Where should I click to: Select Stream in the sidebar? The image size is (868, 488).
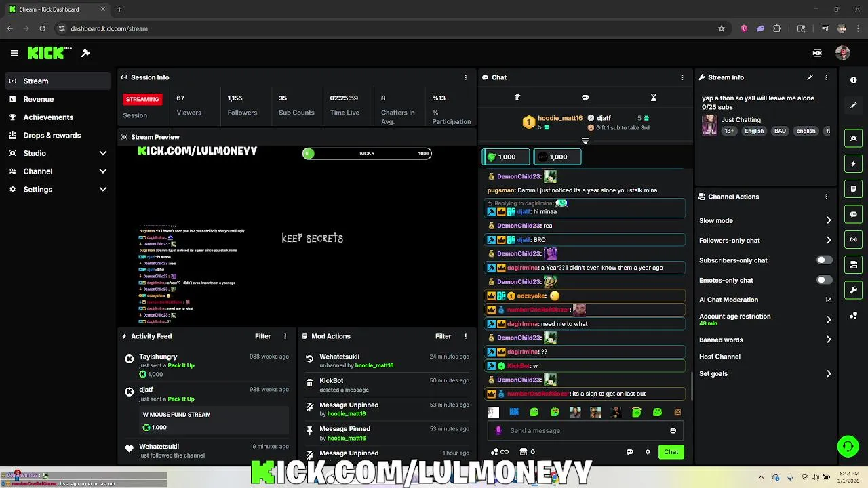[x=58, y=81]
